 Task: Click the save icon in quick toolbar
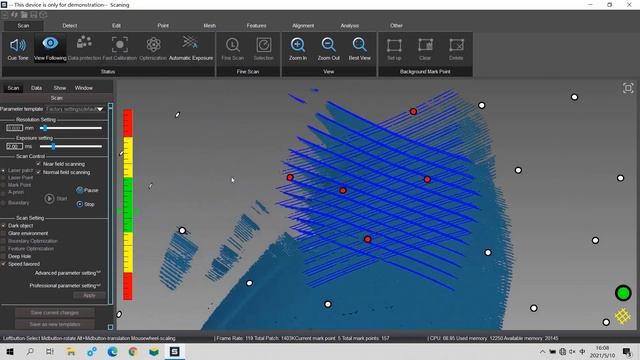(x=33, y=15)
